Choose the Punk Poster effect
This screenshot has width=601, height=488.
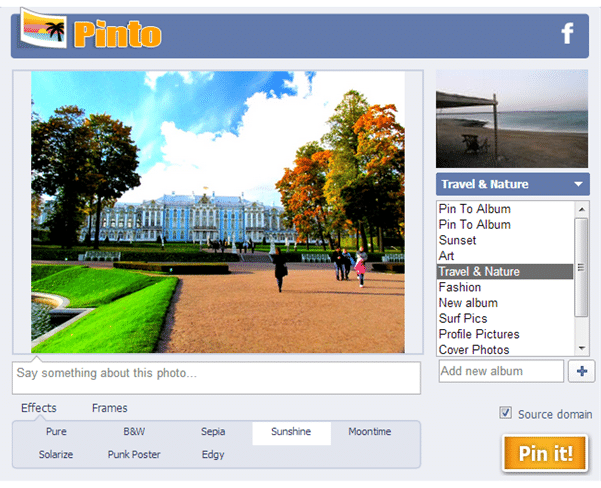[134, 455]
